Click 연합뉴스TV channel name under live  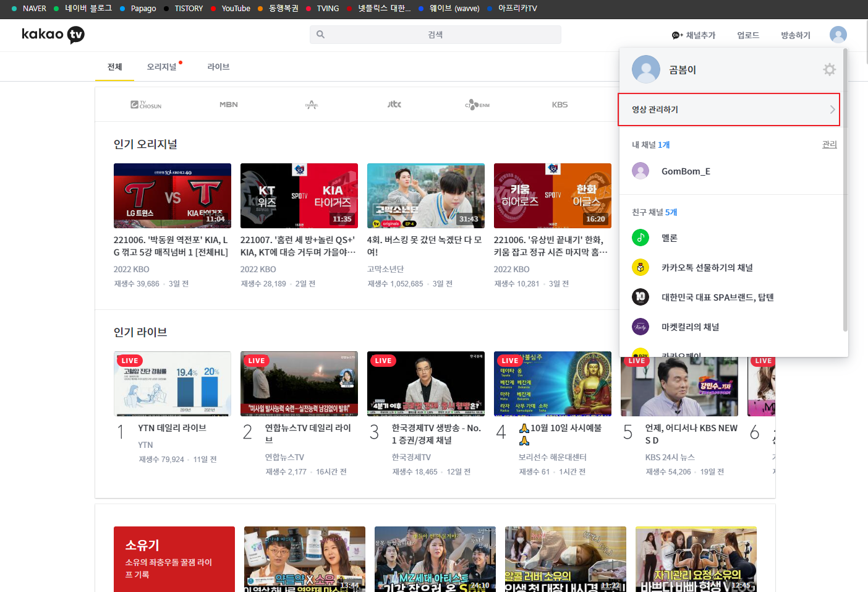point(285,457)
